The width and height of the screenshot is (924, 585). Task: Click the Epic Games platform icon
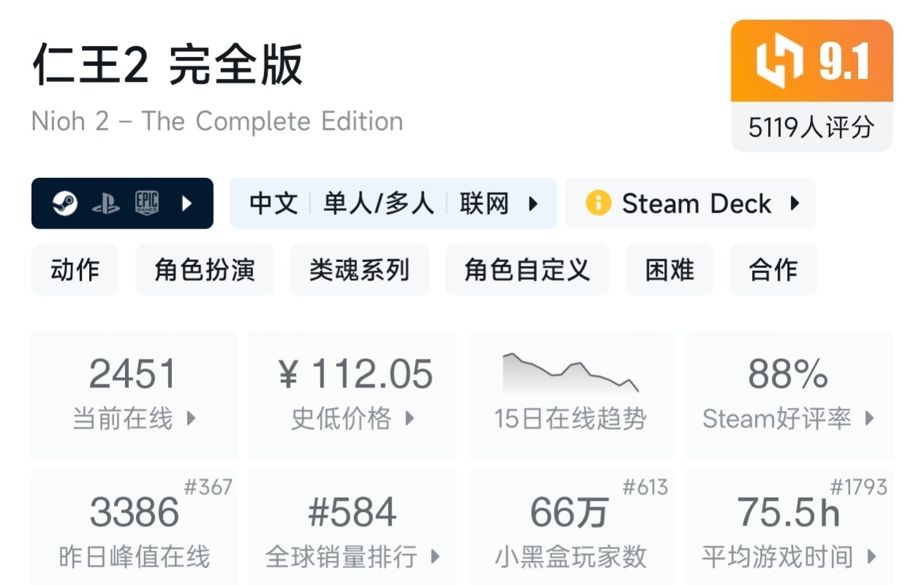(x=146, y=204)
